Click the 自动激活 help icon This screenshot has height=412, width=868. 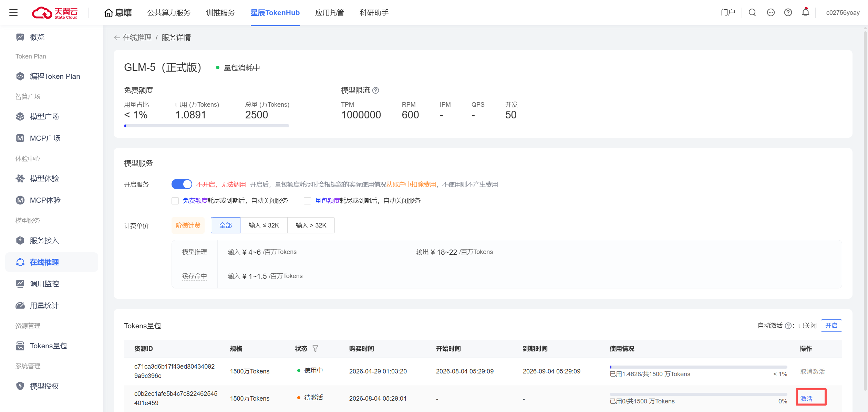click(788, 326)
